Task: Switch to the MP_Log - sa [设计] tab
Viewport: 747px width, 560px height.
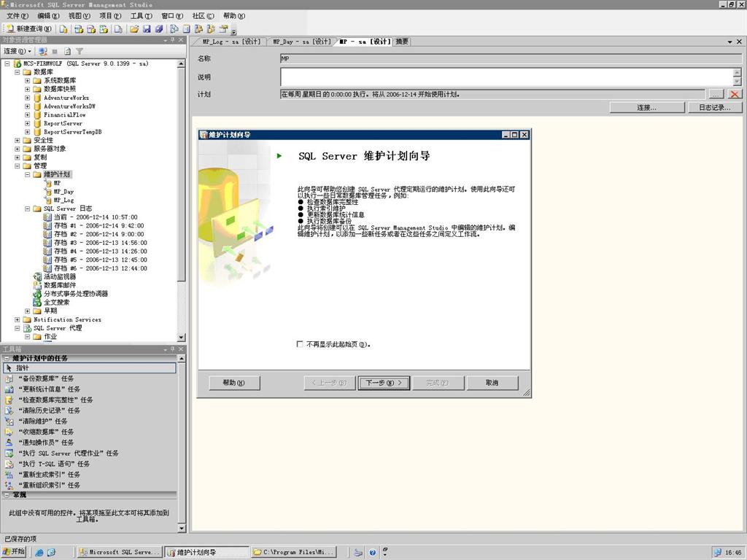Action: [x=231, y=42]
